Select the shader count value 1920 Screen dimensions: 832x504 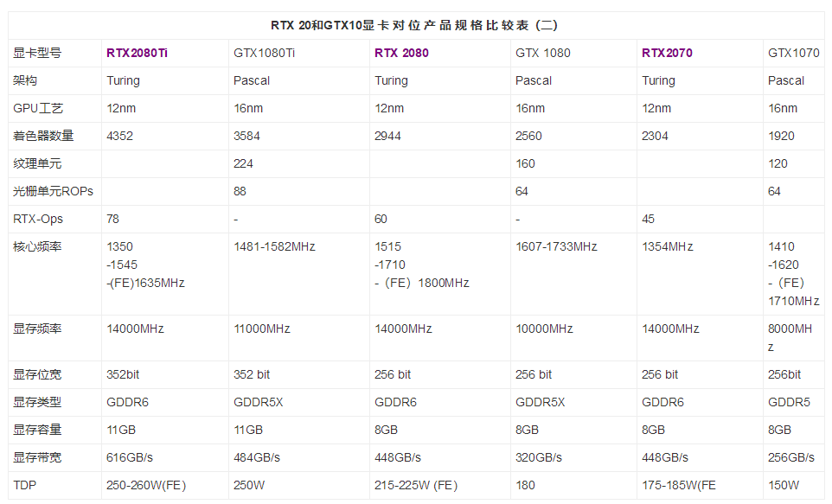click(781, 136)
